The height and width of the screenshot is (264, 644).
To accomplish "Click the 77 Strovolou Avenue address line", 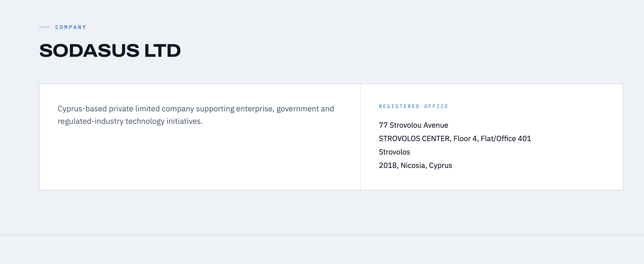I will click(x=413, y=125).
